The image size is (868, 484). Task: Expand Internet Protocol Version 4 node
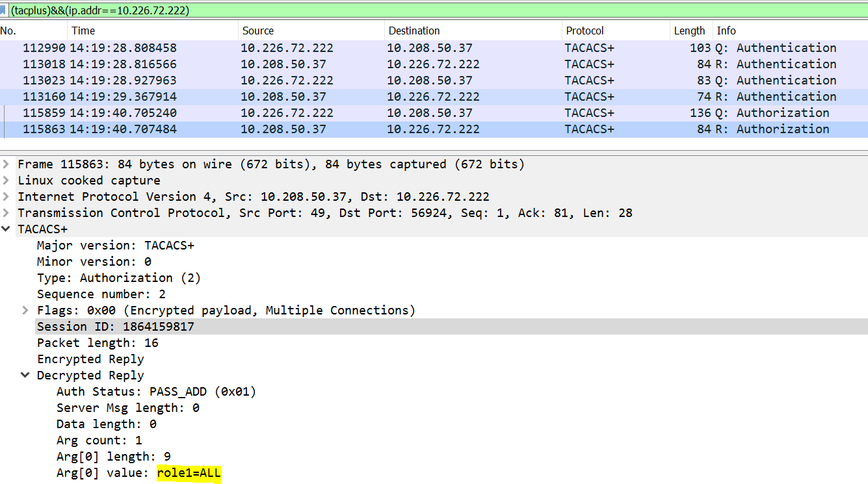point(6,197)
